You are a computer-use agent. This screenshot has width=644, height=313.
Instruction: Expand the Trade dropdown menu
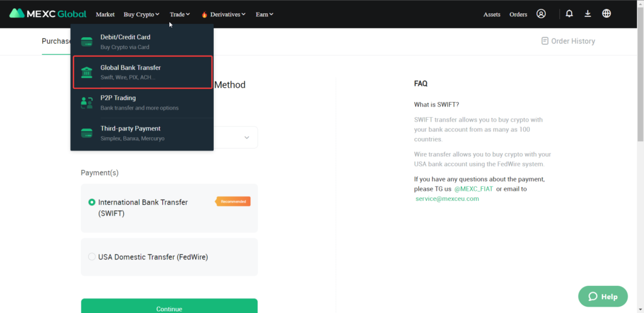(x=179, y=14)
